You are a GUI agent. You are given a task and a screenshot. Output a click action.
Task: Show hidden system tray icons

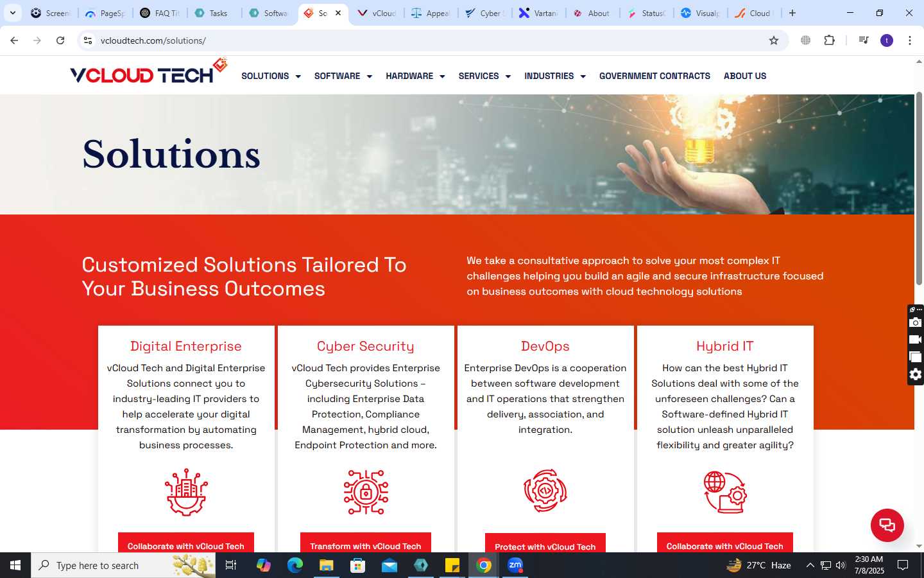(x=810, y=565)
